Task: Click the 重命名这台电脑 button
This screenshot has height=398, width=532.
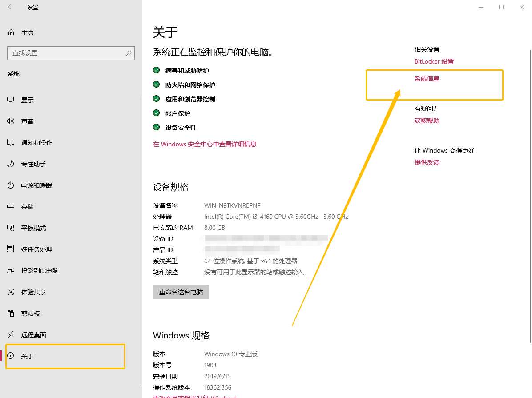Action: [181, 292]
